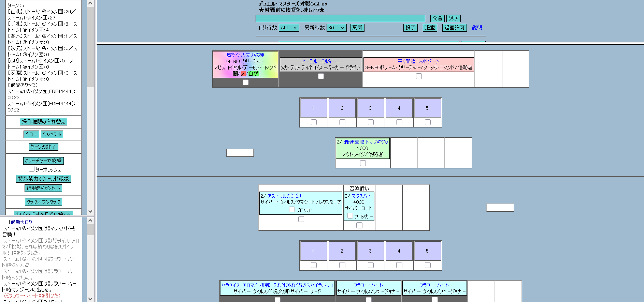Viewport: 644px width, 302px height.
Task: Click the 投了 surrender button
Action: [x=410, y=28]
